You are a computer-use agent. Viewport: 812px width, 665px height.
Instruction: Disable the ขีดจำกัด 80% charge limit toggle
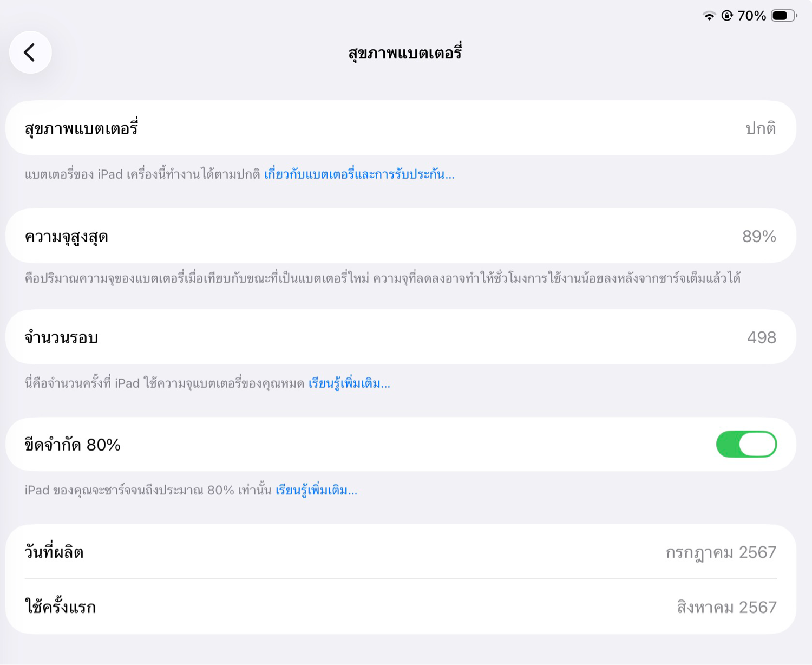click(x=746, y=444)
